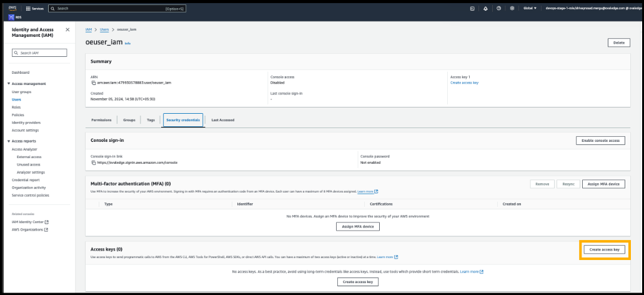Open External access in sidebar

(29, 157)
